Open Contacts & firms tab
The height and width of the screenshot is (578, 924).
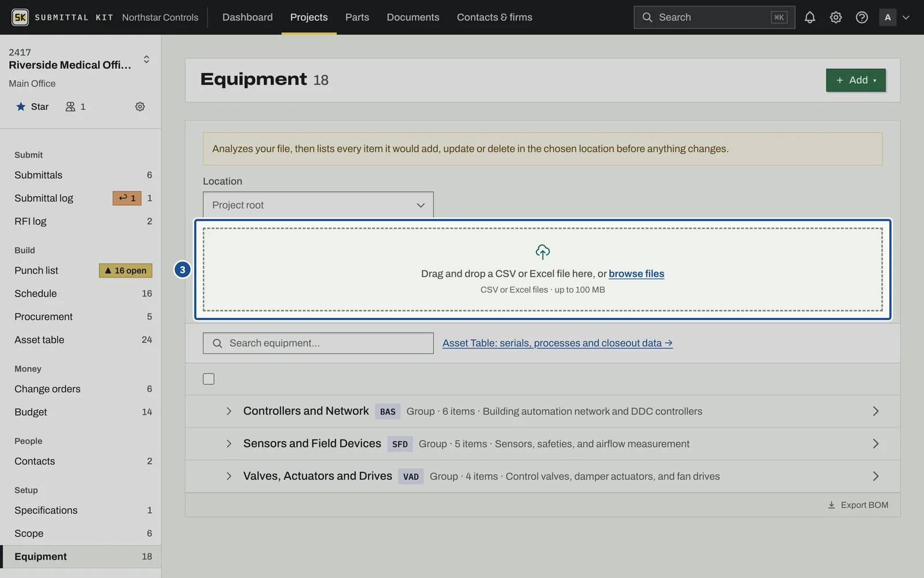[494, 17]
